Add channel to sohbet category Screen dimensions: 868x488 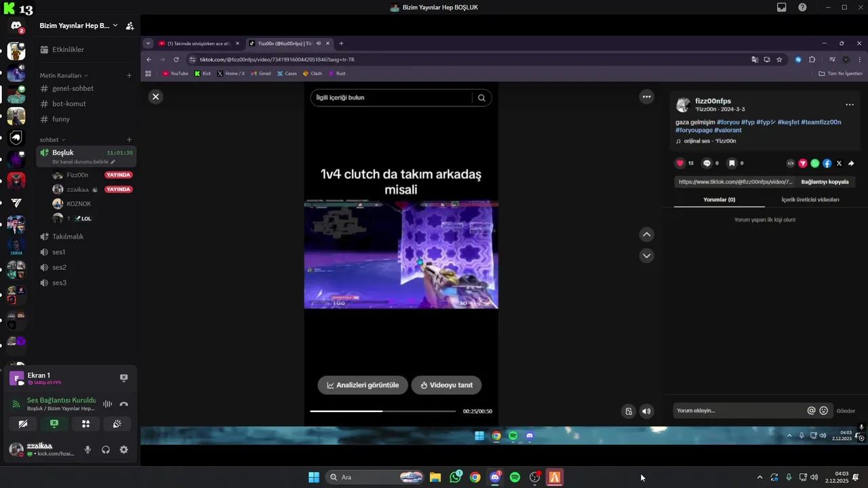tap(130, 140)
